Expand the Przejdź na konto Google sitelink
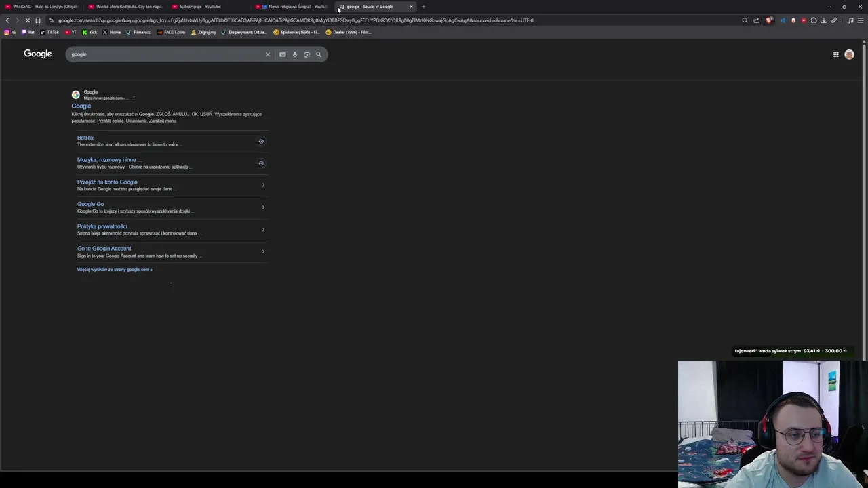Image resolution: width=868 pixels, height=488 pixels. [263, 185]
